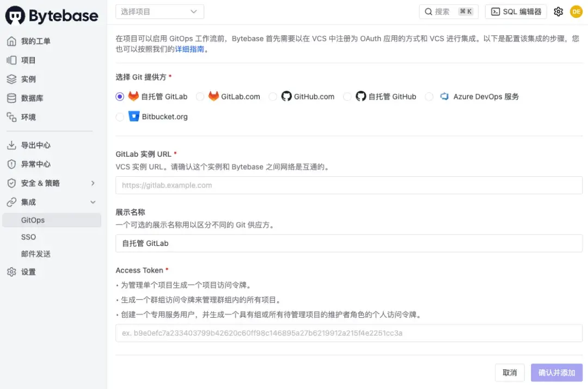This screenshot has width=588, height=389.
Task: Open settings via top-right gear icon
Action: pyautogui.click(x=559, y=11)
